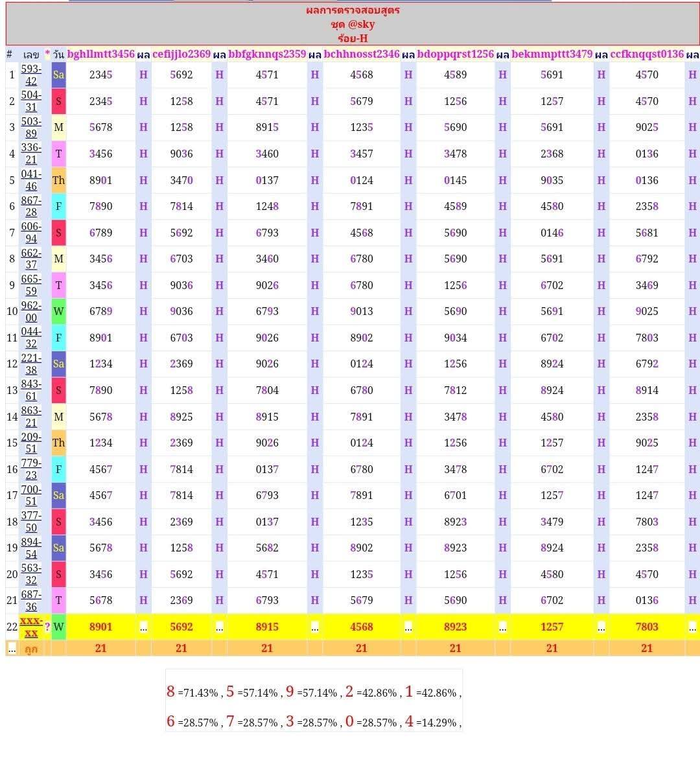
Task: Open draw number link 041-46
Action: click(x=31, y=180)
